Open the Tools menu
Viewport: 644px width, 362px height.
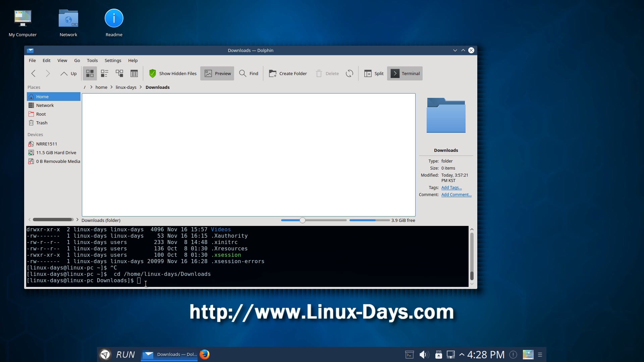92,60
